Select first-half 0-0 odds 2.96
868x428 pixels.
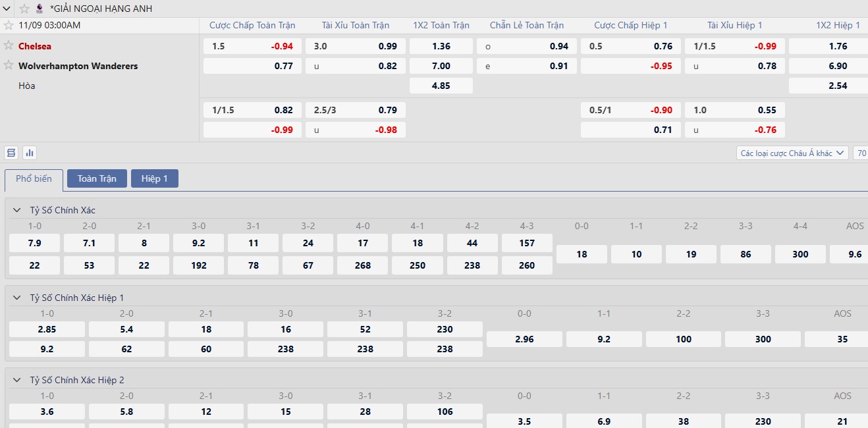click(524, 339)
